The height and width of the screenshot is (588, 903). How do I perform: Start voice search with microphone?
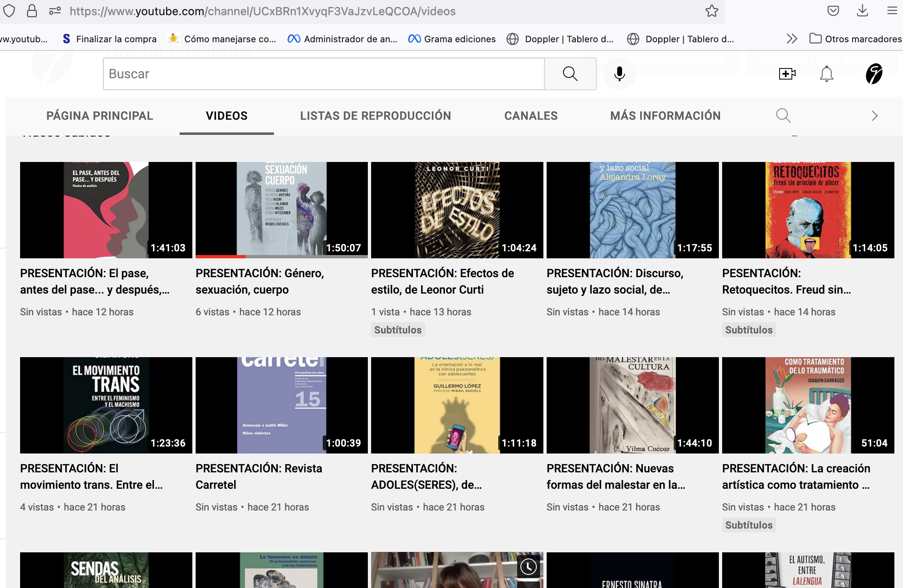click(619, 74)
